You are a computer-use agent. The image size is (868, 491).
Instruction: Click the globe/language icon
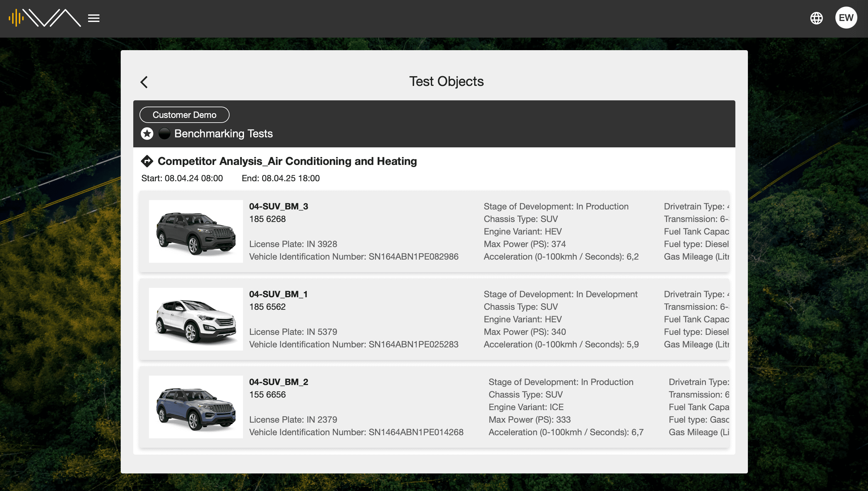pos(817,18)
